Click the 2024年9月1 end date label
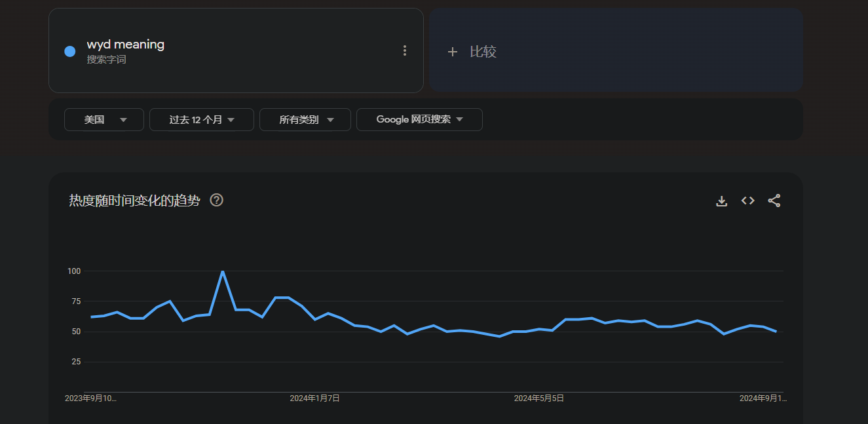Screen dimensions: 868x424 763,398
